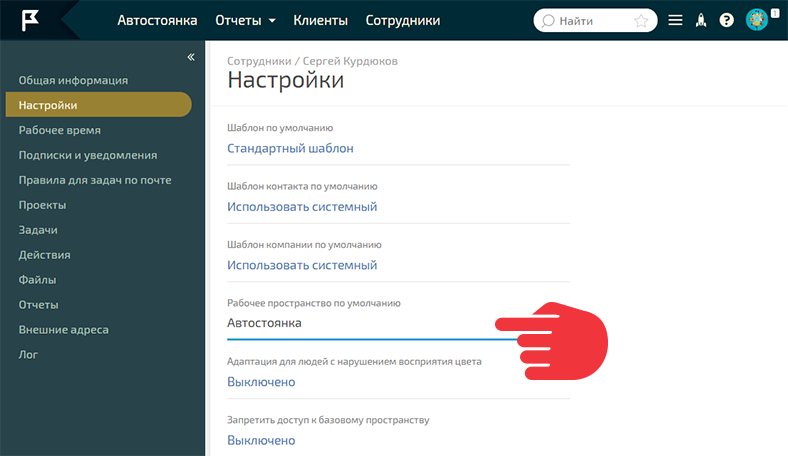788x456 pixels.
Task: Toggle base space access restriction 'Выключено'
Action: click(x=261, y=440)
